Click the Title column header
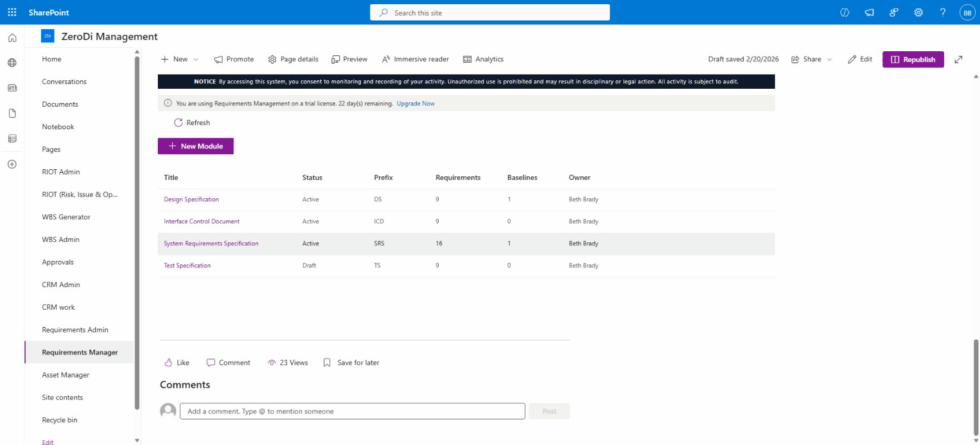This screenshot has height=445, width=980. pyautogui.click(x=171, y=178)
